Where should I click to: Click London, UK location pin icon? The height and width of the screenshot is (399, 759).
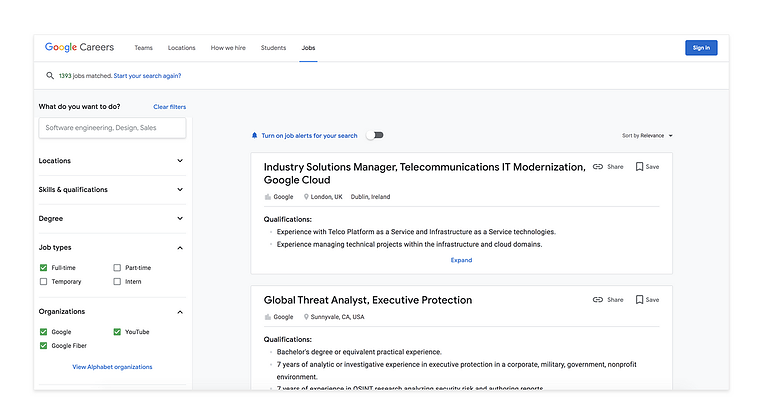306,197
